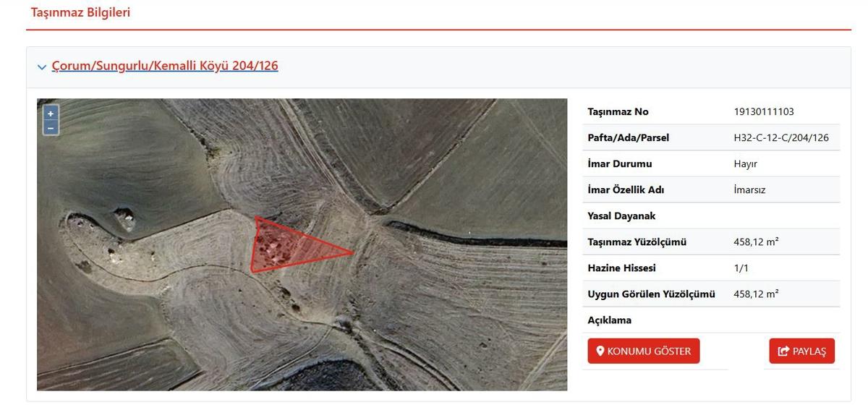The height and width of the screenshot is (410, 868).
Task: Select the Taşınmaz Yüzölçümü 458,12 m² value
Action: tap(756, 242)
